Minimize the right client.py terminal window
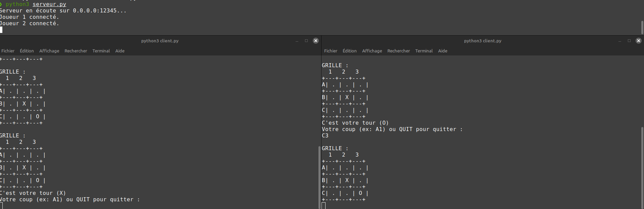The height and width of the screenshot is (209, 644). pyautogui.click(x=619, y=41)
